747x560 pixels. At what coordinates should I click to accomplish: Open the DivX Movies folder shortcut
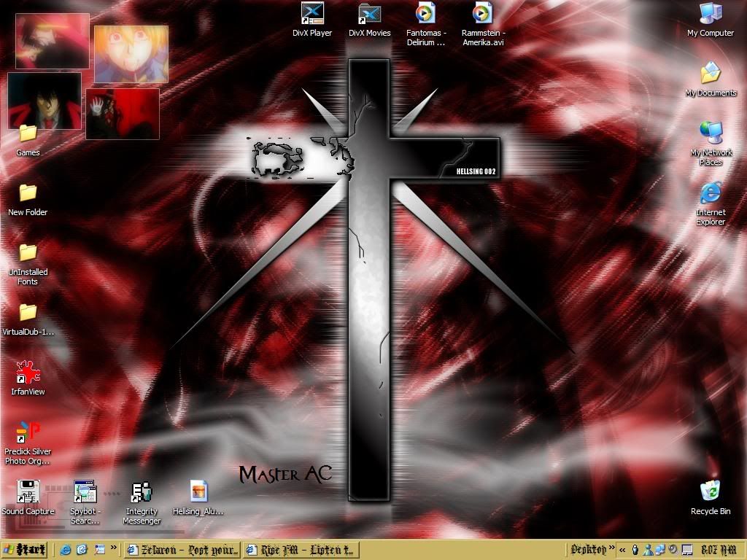370,20
